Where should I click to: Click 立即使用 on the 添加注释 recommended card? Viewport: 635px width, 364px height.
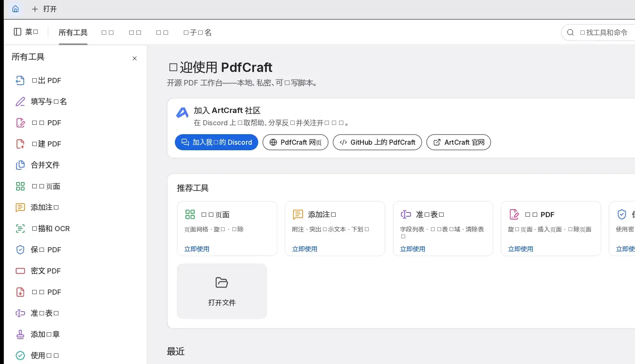(305, 249)
